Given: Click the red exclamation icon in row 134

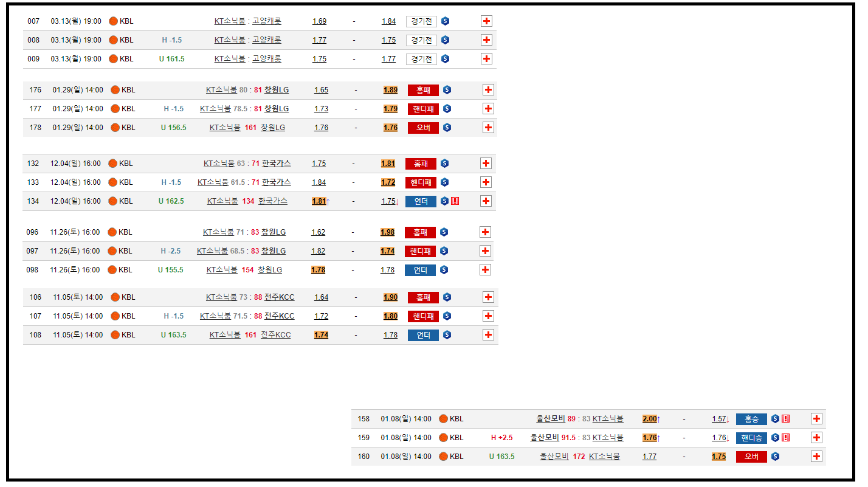Looking at the screenshot, I should [x=455, y=201].
